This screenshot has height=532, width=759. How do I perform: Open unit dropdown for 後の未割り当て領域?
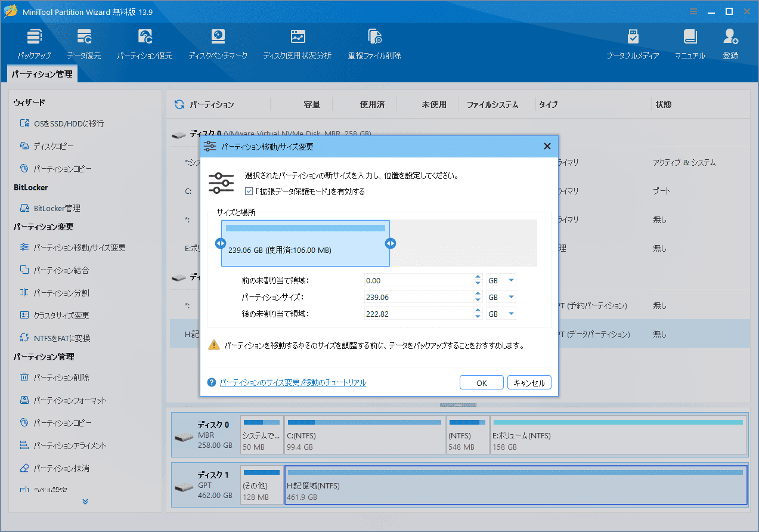tap(512, 314)
